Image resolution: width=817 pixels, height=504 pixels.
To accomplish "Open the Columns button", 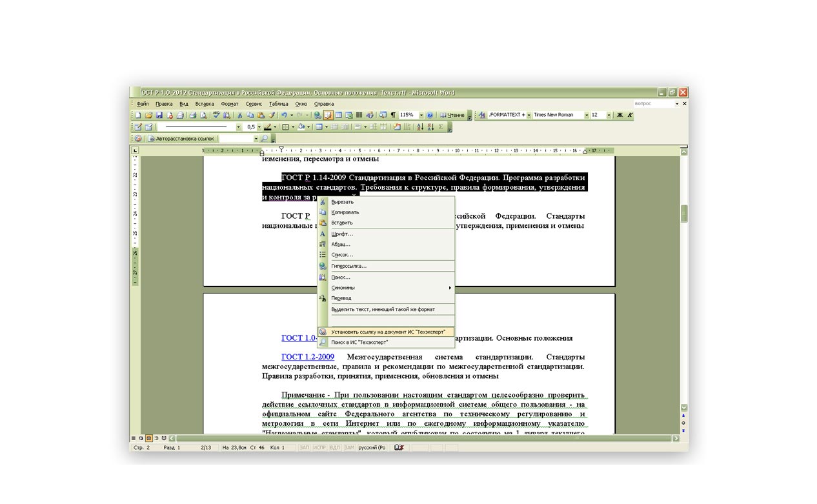I will 359,115.
